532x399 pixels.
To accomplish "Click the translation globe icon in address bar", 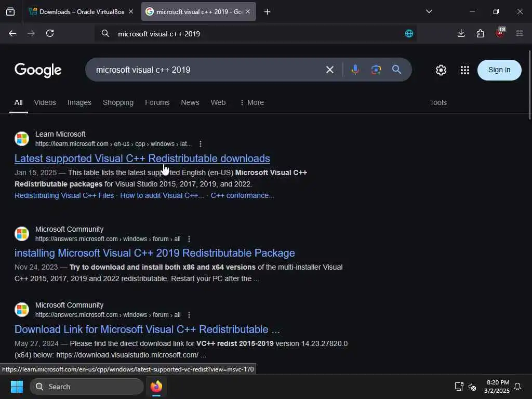I will point(409,34).
